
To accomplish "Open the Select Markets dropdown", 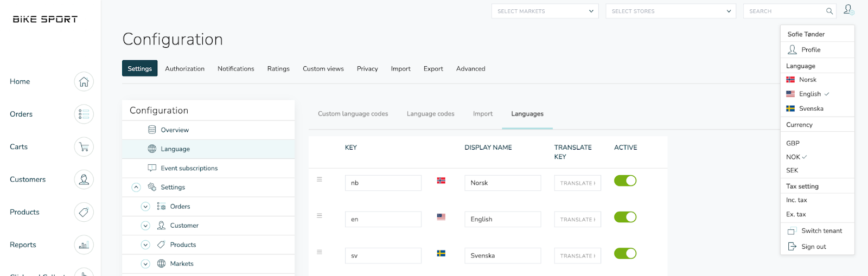I will 545,11.
